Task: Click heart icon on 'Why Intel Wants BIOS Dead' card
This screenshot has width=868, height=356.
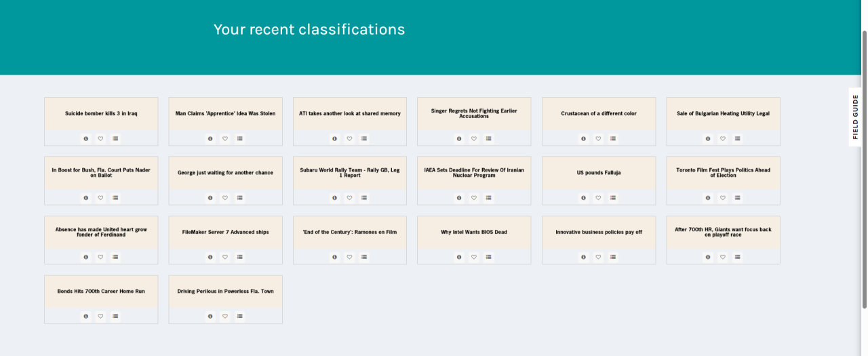Action: point(474,257)
